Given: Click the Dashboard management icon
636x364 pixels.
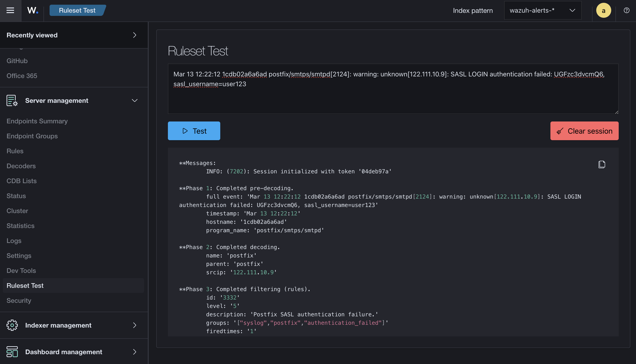Looking at the screenshot, I should (x=12, y=352).
